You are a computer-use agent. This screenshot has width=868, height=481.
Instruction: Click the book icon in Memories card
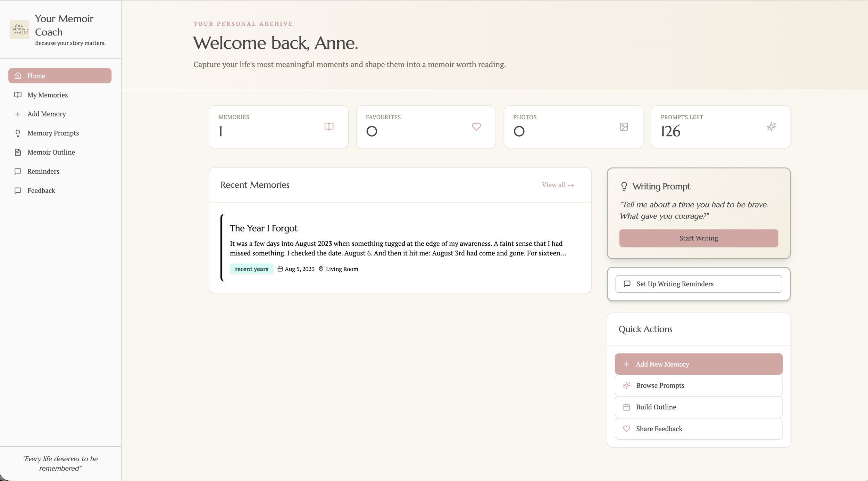[x=329, y=127]
